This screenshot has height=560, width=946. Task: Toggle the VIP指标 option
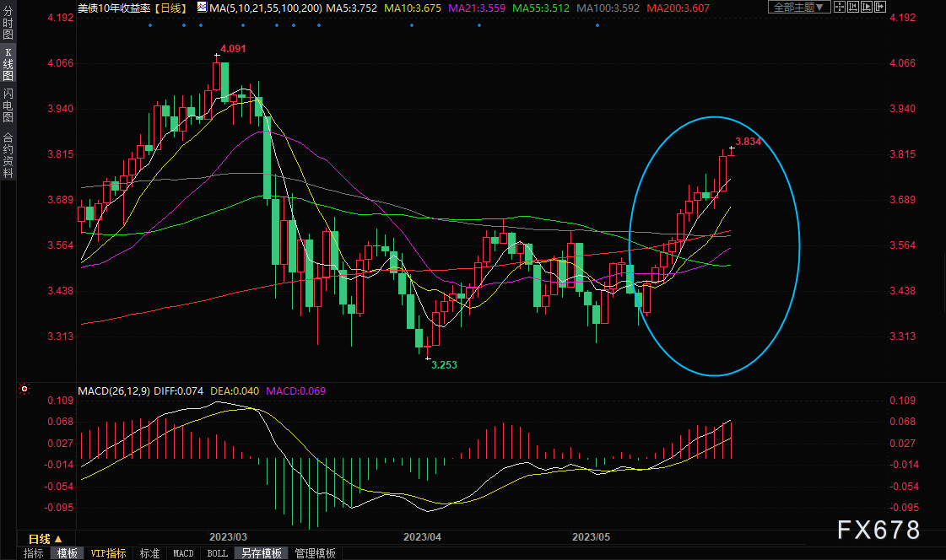109,553
